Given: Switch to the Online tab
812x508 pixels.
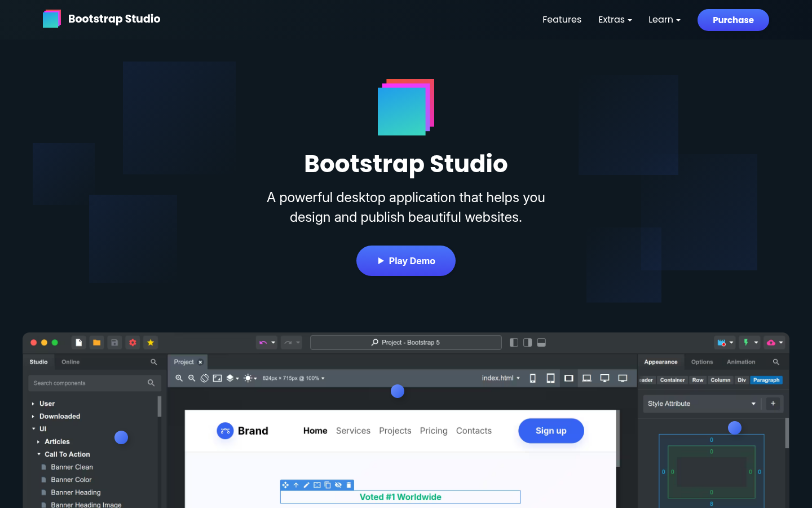Looking at the screenshot, I should [70, 362].
